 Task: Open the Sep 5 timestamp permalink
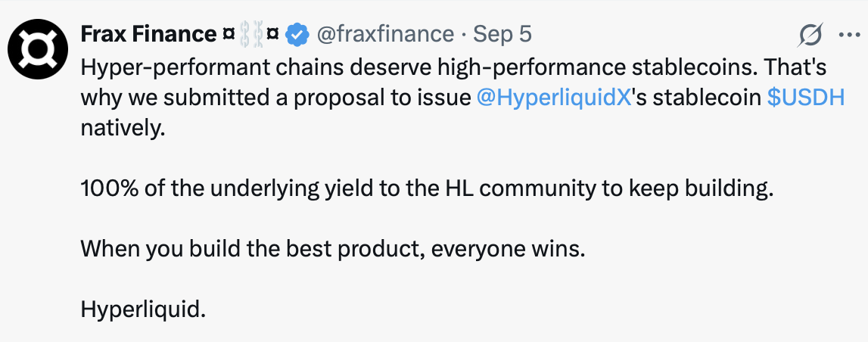(502, 34)
